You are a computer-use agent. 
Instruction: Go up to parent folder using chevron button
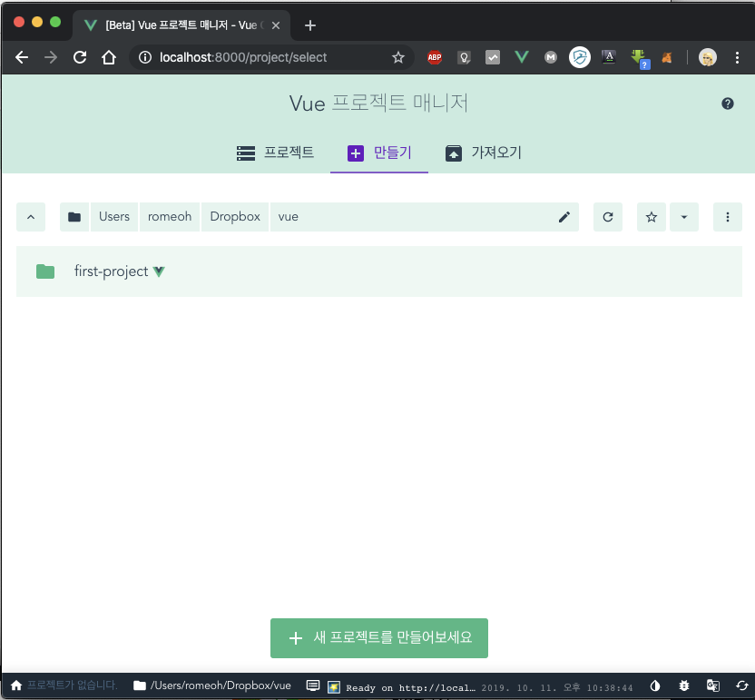[31, 217]
